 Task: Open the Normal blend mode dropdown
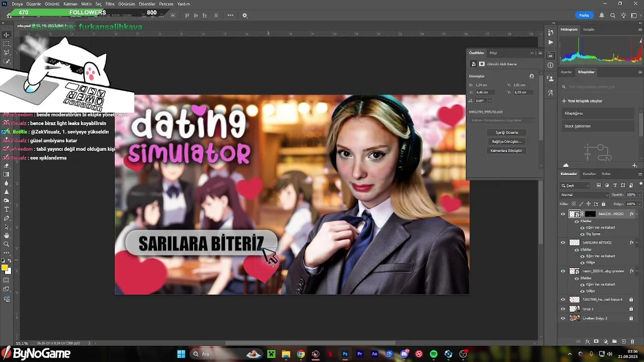[584, 195]
